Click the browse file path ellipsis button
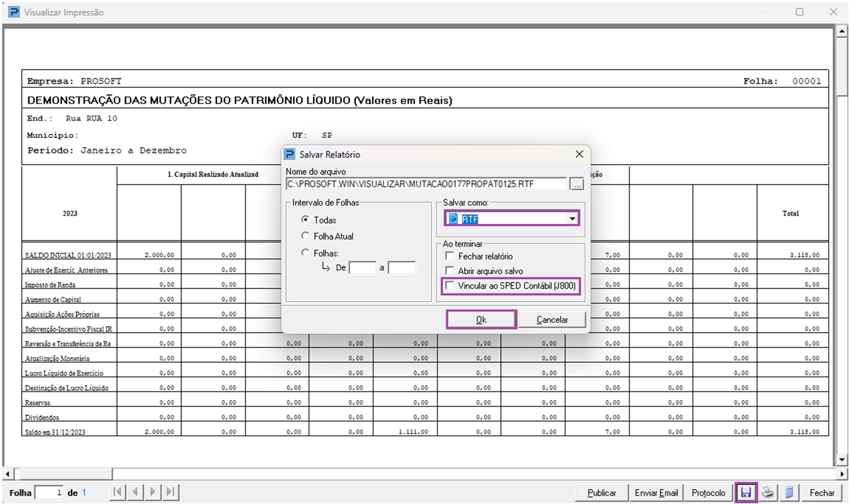The height and width of the screenshot is (504, 849). coord(577,184)
